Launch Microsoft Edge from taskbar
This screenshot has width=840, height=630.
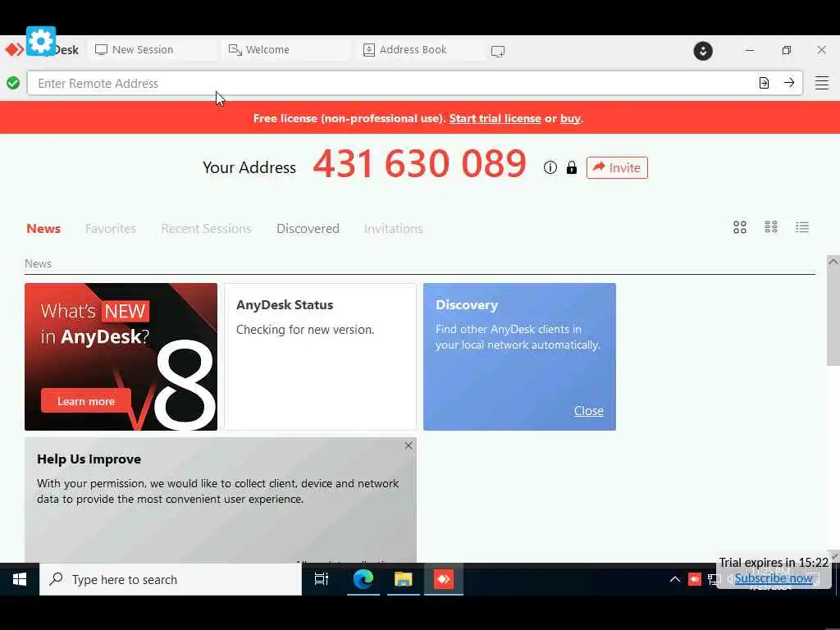(x=363, y=579)
